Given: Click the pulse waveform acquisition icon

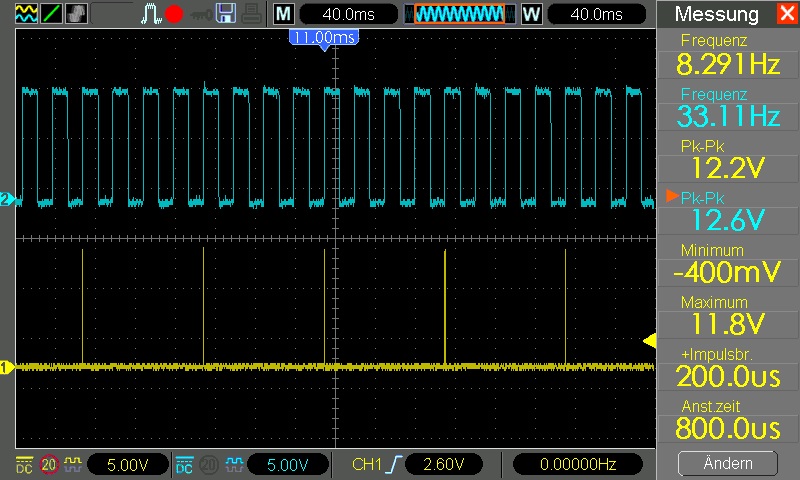Looking at the screenshot, I should (151, 14).
